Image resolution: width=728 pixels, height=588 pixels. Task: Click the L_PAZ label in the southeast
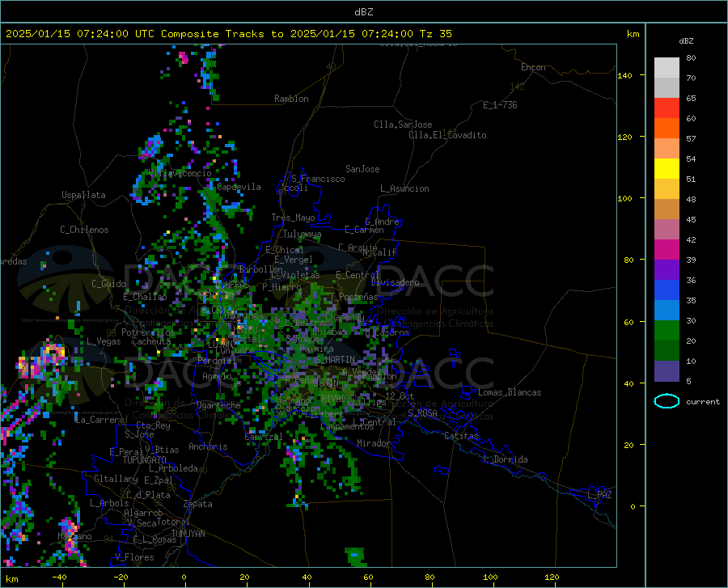(599, 495)
